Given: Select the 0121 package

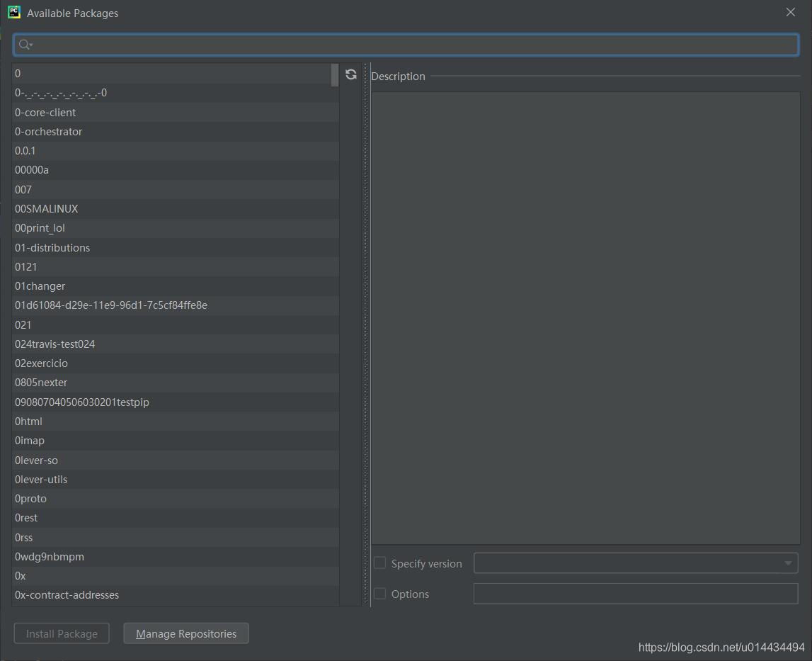Looking at the screenshot, I should click(x=176, y=267).
